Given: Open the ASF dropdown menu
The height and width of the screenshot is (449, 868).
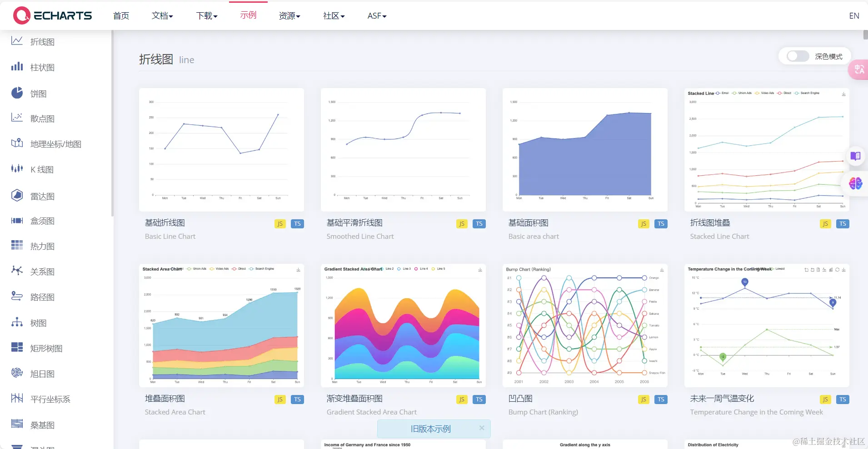Looking at the screenshot, I should coord(376,15).
